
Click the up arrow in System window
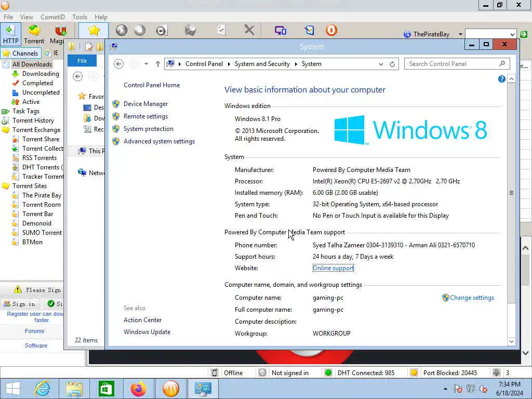click(x=157, y=64)
